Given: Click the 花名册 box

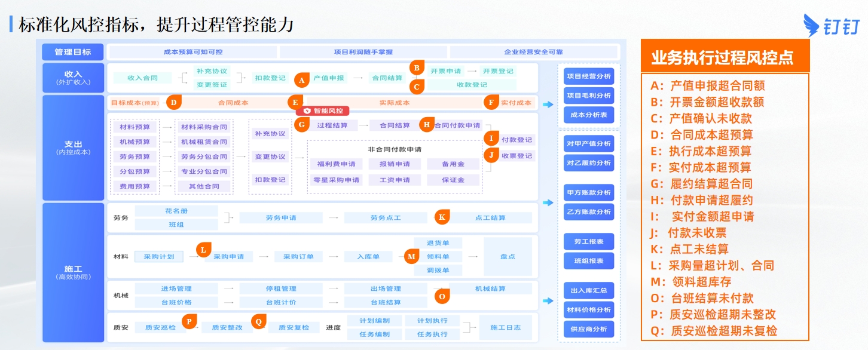Looking at the screenshot, I should coord(176,211).
